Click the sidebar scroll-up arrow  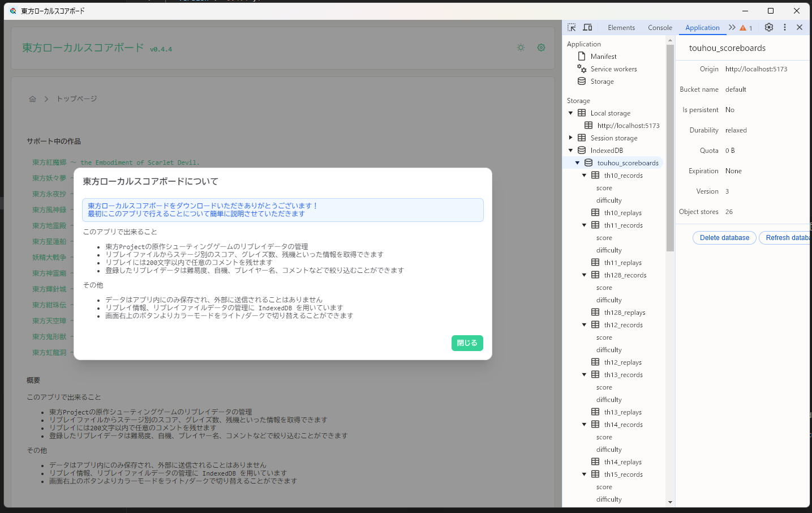[670, 40]
